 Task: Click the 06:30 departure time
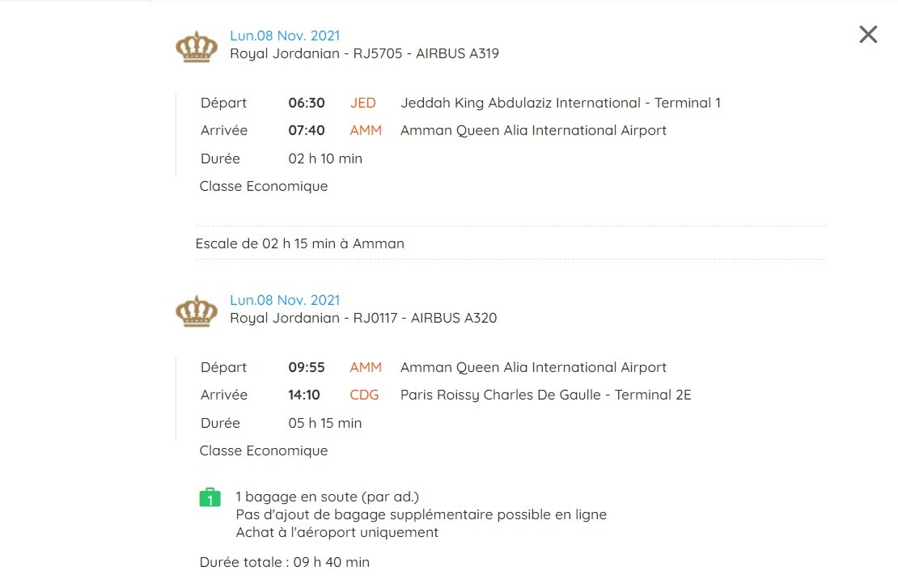click(x=307, y=103)
